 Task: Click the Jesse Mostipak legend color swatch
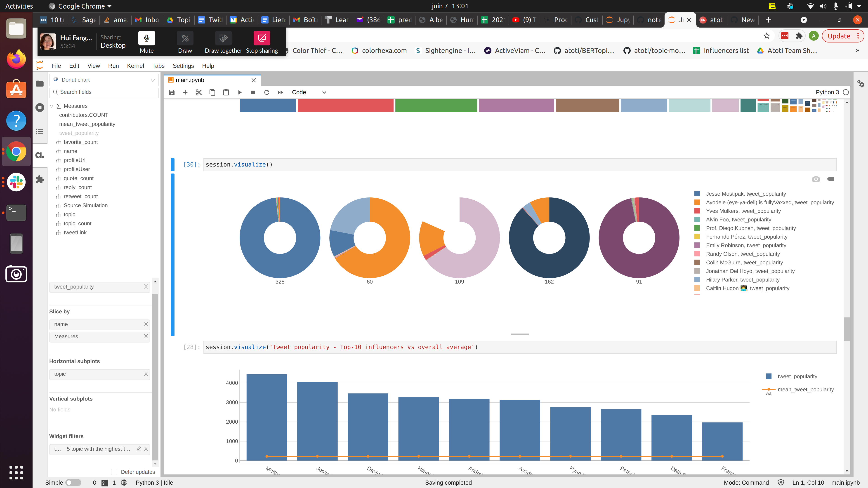[697, 194]
